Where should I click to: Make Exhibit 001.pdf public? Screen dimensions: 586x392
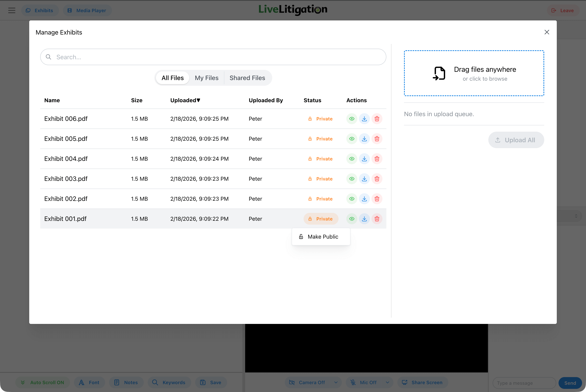click(x=321, y=236)
